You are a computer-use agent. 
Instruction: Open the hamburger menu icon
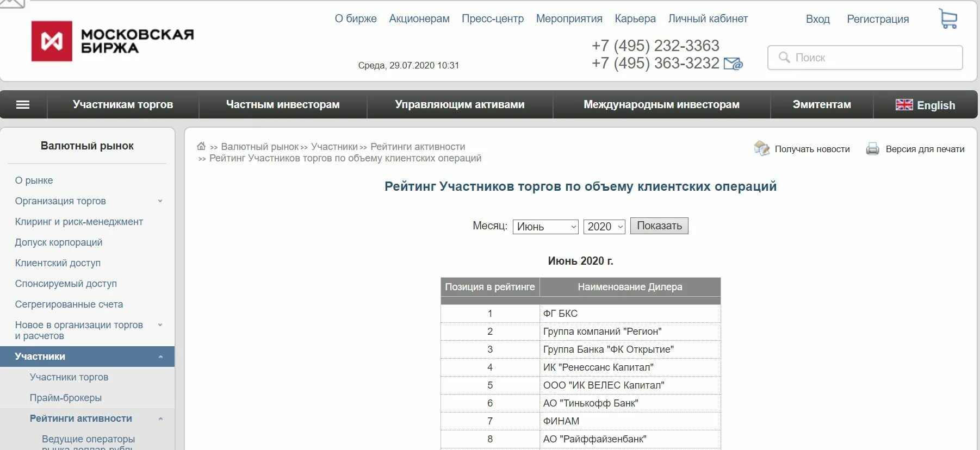click(x=23, y=105)
